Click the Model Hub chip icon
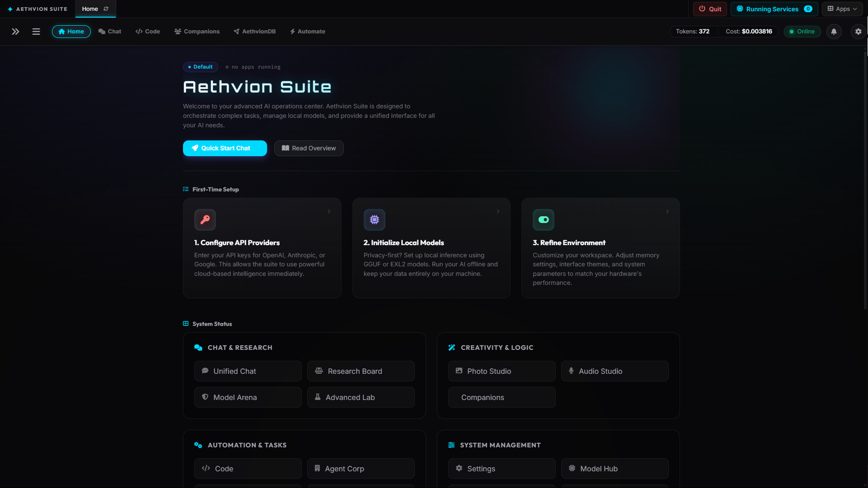Screen dimensions: 868x488 (572, 468)
